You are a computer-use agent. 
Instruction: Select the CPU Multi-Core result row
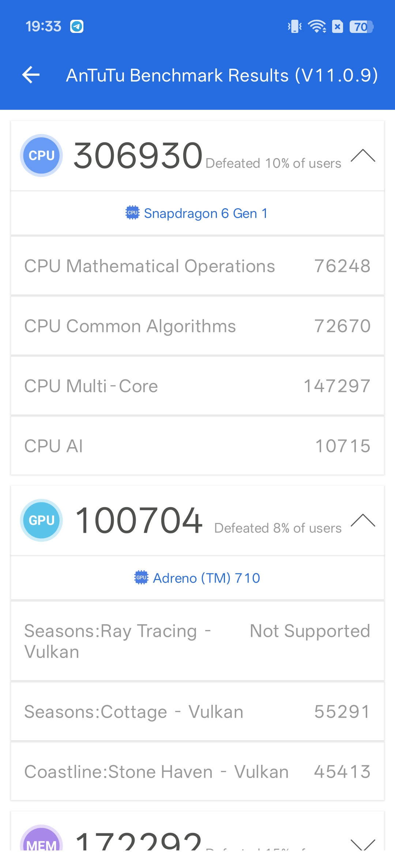pyautogui.click(x=197, y=386)
